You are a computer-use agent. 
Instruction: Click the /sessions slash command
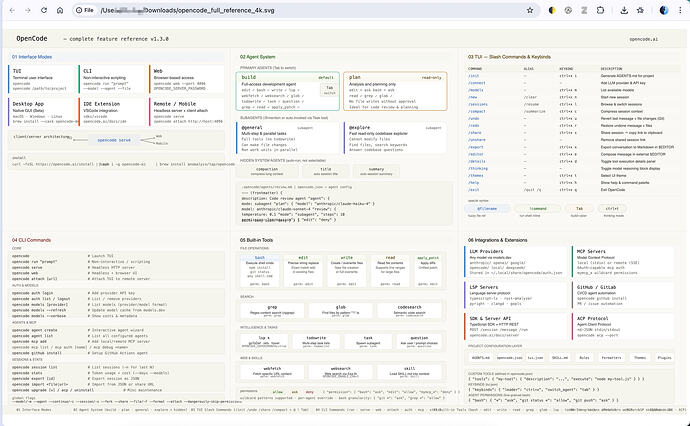[478, 104]
